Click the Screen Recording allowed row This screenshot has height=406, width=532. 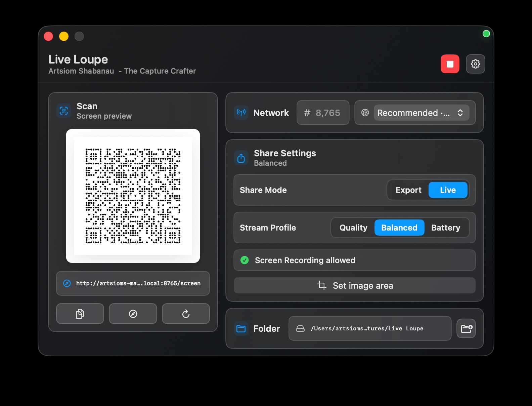coord(355,260)
